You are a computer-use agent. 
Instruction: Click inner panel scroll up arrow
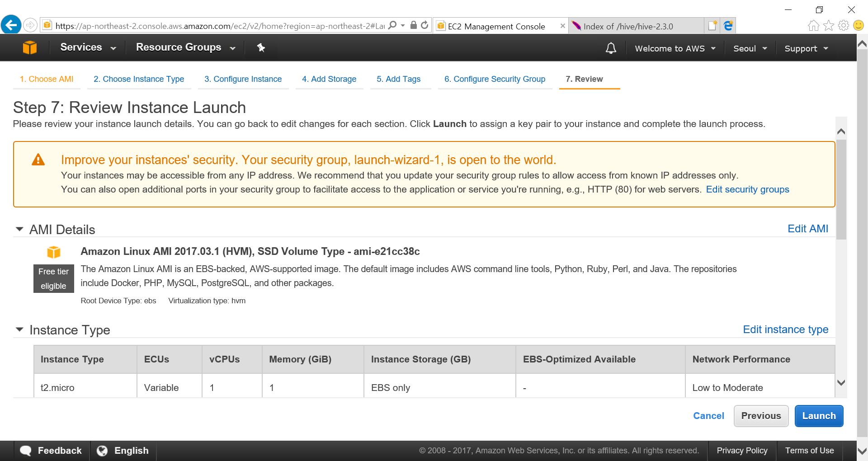click(x=841, y=132)
